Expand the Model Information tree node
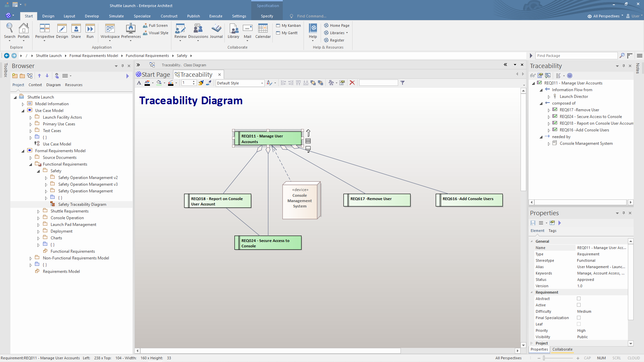The width and height of the screenshot is (644, 362). 23,104
